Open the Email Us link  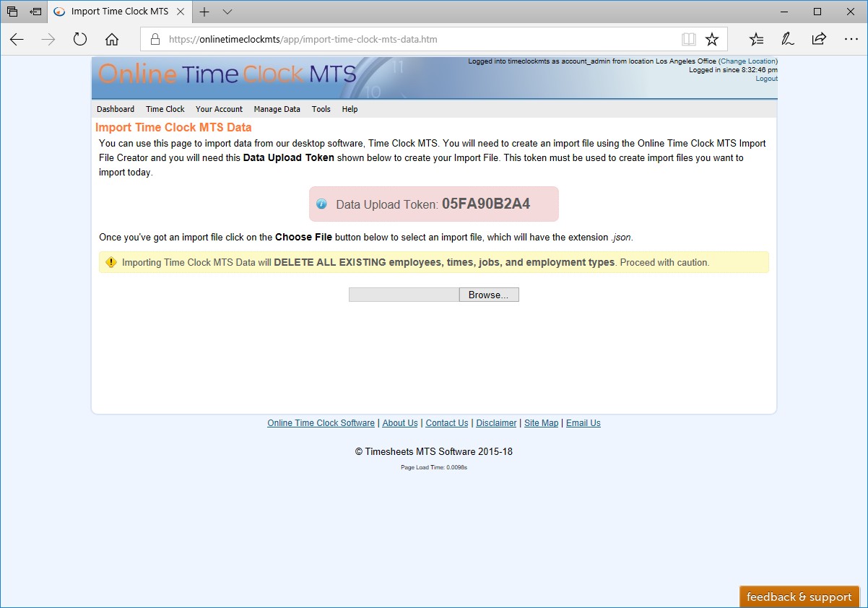(583, 423)
